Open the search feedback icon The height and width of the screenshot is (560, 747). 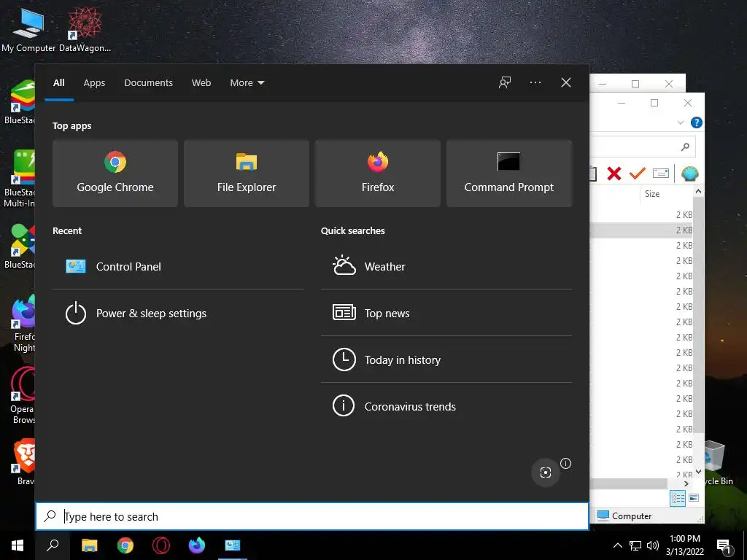pyautogui.click(x=505, y=82)
